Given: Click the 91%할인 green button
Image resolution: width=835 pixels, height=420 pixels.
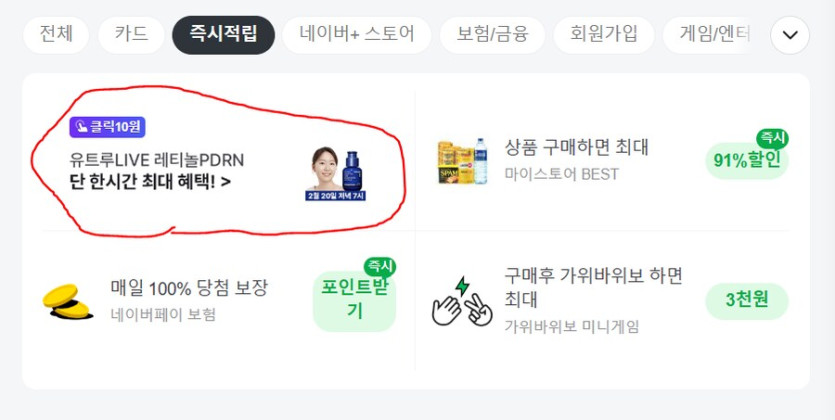Looking at the screenshot, I should (747, 161).
